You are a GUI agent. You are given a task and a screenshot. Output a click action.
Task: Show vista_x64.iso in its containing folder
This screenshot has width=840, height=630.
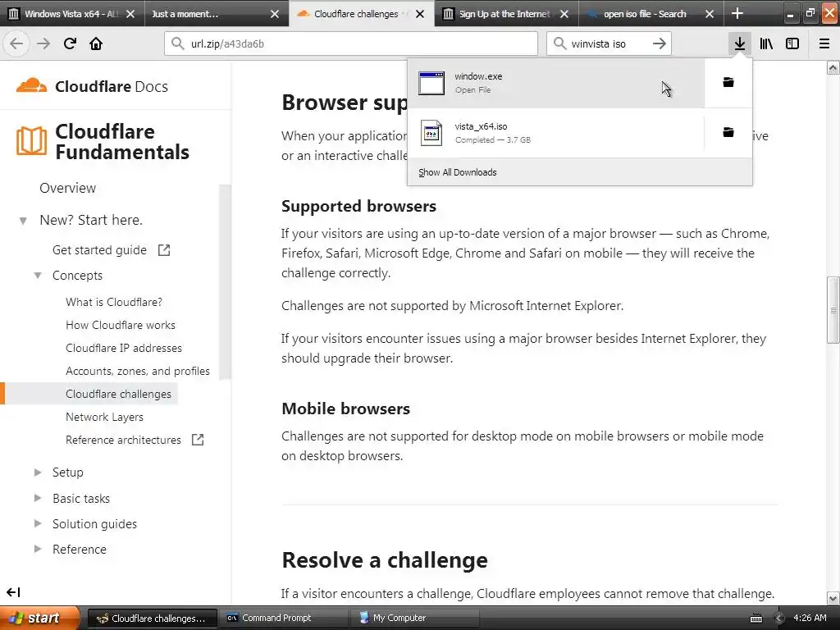[728, 132]
